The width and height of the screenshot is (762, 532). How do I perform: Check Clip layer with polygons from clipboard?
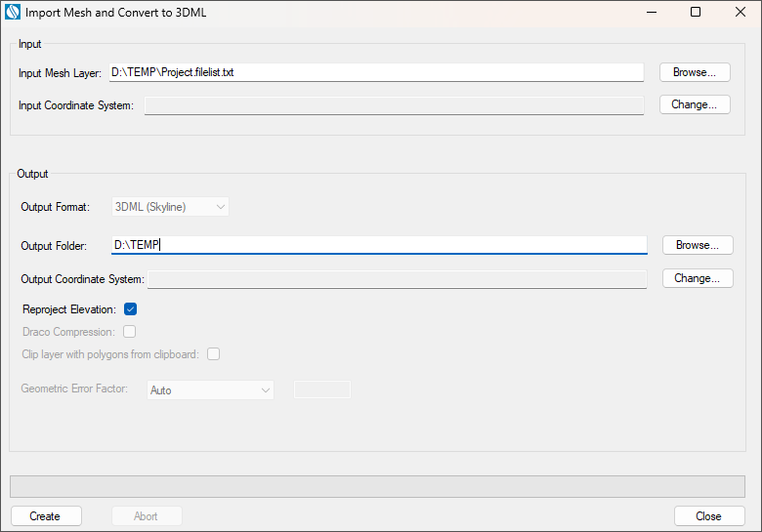coord(213,354)
